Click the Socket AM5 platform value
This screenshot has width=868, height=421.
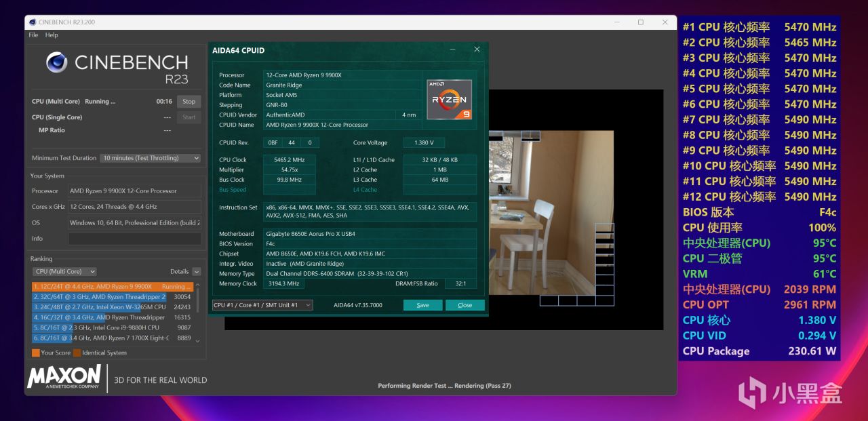pos(342,95)
